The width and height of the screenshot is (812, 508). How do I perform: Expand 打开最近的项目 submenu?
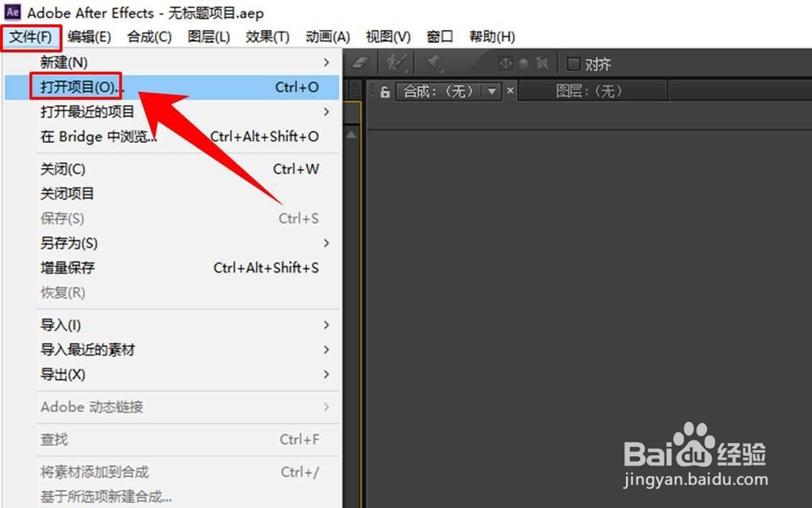[x=172, y=112]
